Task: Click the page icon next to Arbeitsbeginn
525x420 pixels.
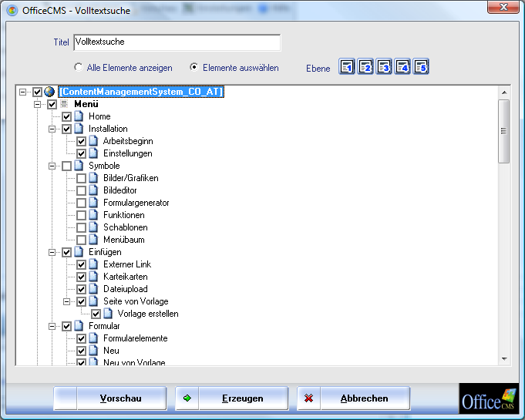Action: point(93,141)
